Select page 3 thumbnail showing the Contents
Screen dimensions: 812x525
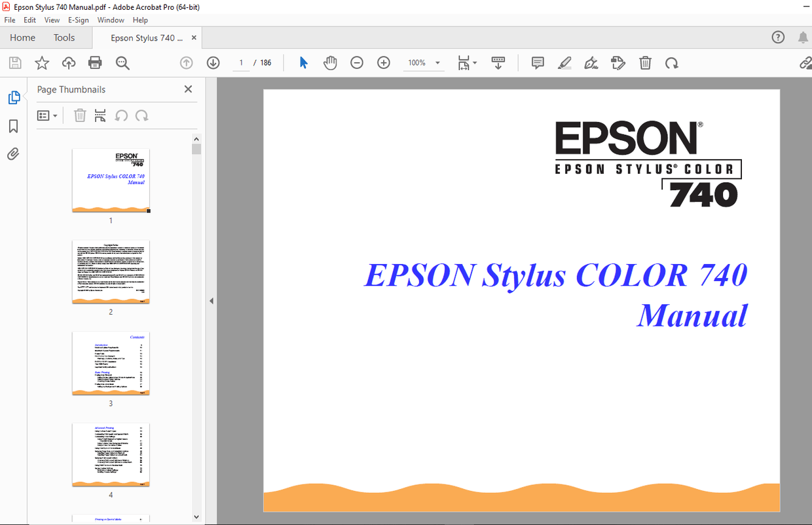click(110, 363)
